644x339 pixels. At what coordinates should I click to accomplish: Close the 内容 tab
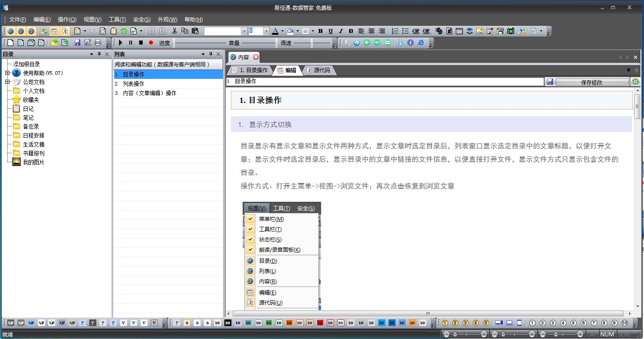pos(256,57)
